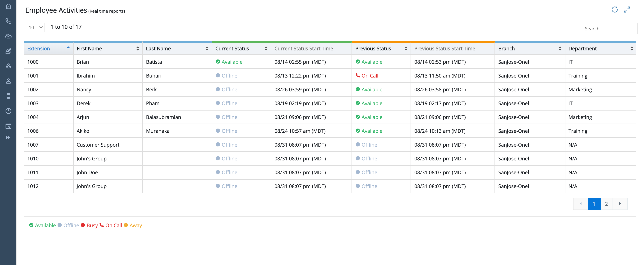Click the first name Ibrahim
The image size is (644, 265).
(85, 76)
